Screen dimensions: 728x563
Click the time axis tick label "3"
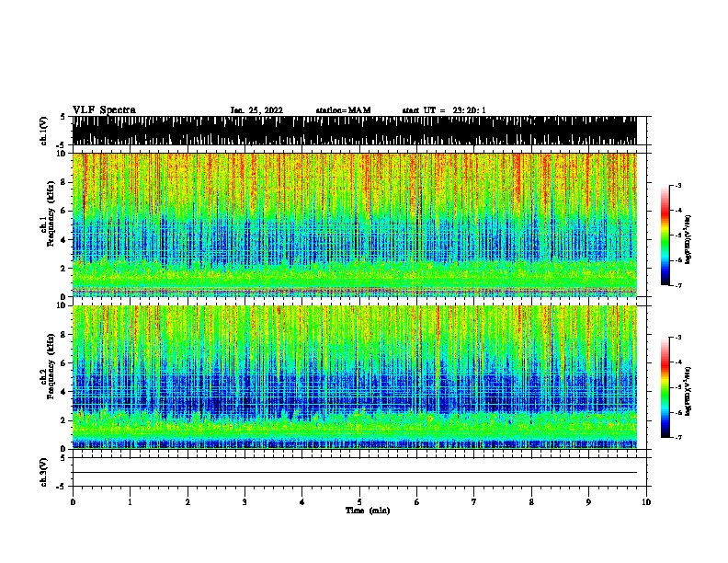[245, 502]
